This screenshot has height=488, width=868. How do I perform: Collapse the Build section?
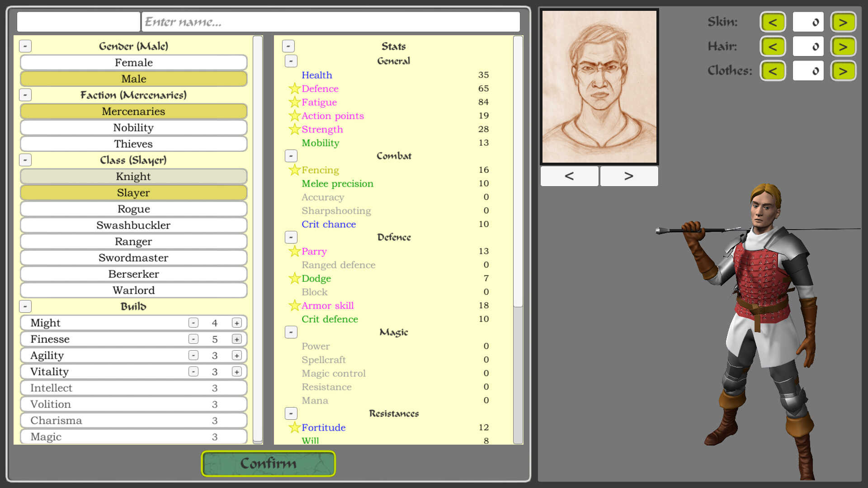25,306
